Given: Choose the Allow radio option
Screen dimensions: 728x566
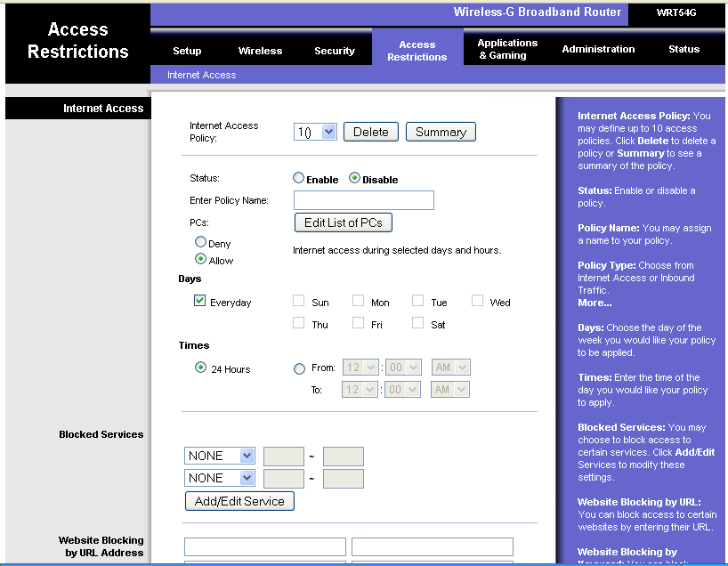Looking at the screenshot, I should (200, 259).
